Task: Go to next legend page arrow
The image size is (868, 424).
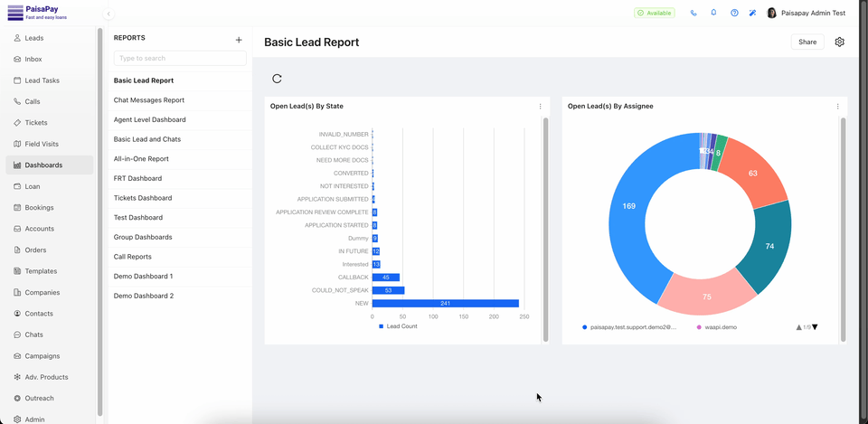Action: click(x=815, y=327)
